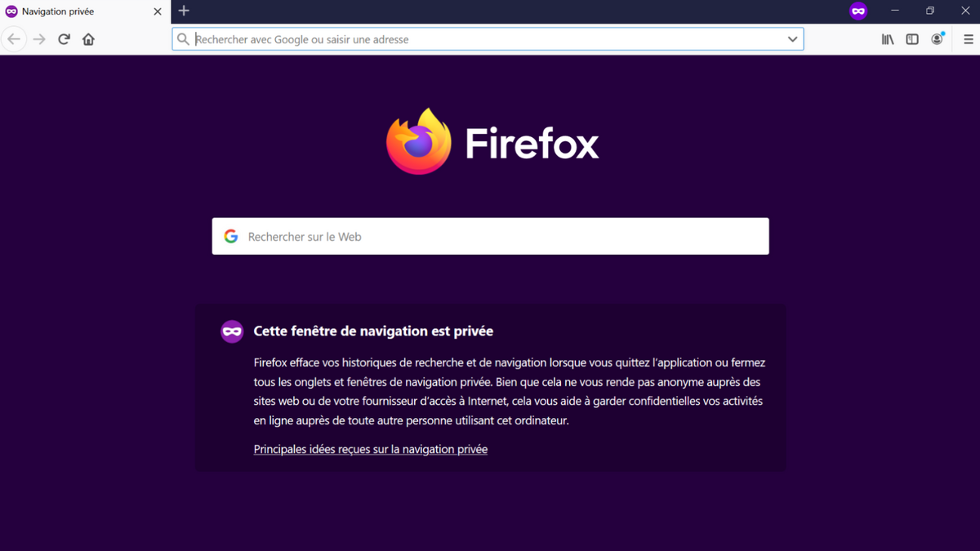Focus the Rechercher sur le Web field
980x551 pixels.
(x=490, y=236)
